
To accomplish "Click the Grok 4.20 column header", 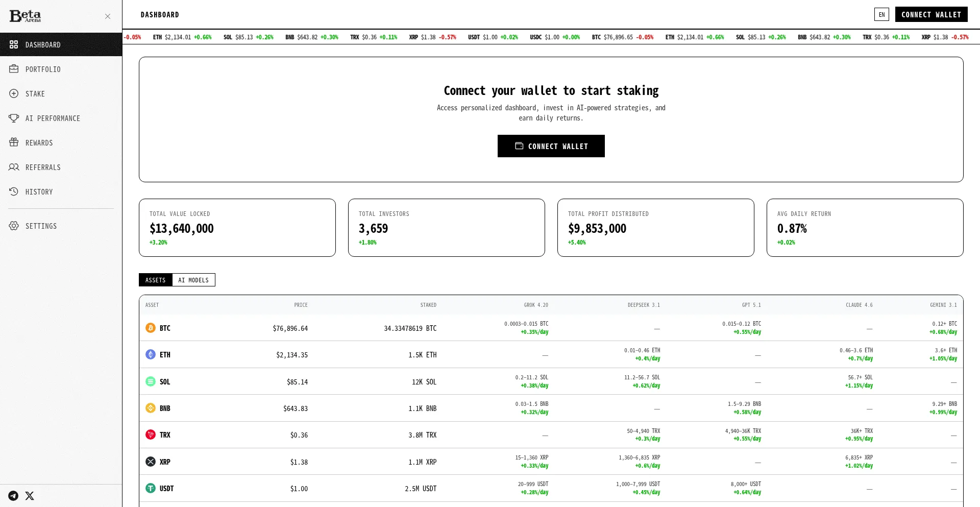I will click(x=536, y=305).
